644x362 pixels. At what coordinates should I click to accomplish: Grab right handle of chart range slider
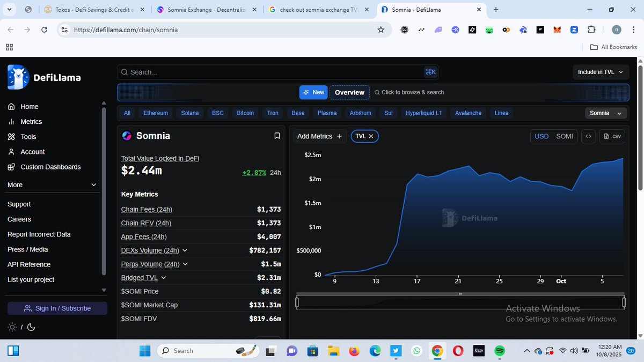click(624, 302)
